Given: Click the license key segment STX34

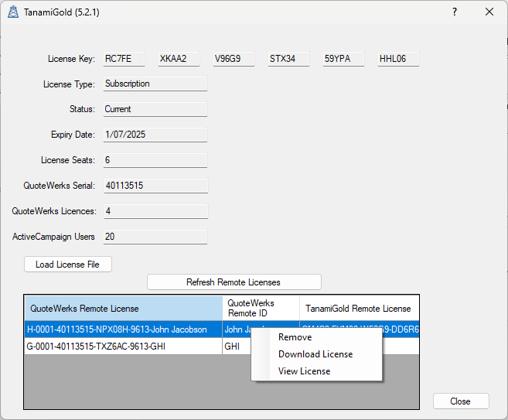Looking at the screenshot, I should [288, 59].
